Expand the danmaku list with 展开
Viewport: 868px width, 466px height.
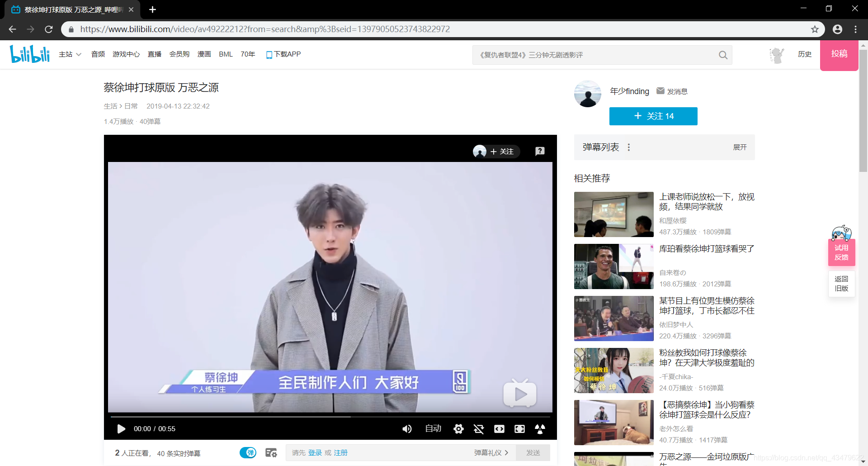740,147
